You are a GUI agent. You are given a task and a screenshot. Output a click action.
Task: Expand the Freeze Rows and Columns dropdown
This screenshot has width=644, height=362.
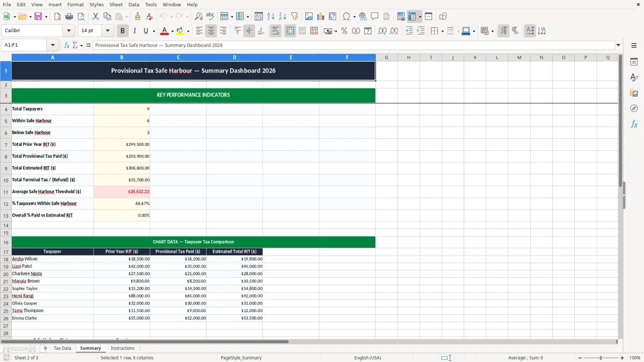coord(420,17)
